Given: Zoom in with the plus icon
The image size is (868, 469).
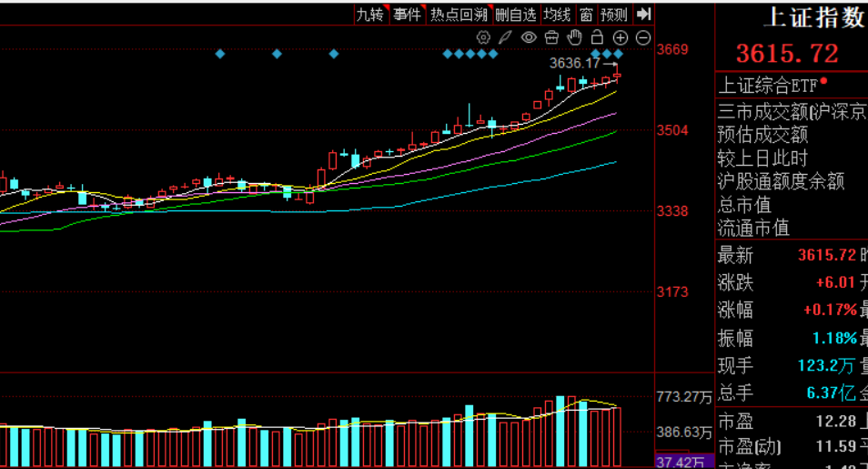Looking at the screenshot, I should point(620,37).
